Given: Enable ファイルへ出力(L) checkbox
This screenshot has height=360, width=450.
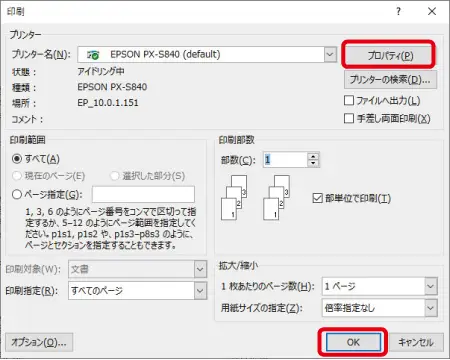Looking at the screenshot, I should pos(349,100).
